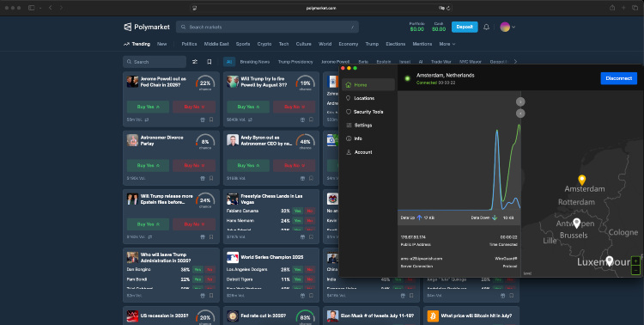Click Yes for Los Angeles Dodgers
644x325 pixels.
298,269
